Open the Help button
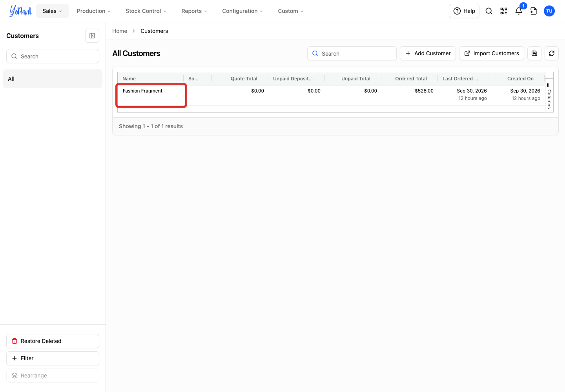Screen dimensions: 565x392 pos(464,11)
